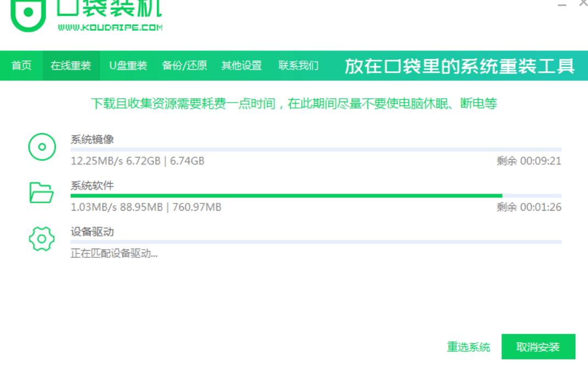This screenshot has height=378, width=588.
Task: Click the 剩余 00:09:21 remaining time
Action: [x=529, y=161]
